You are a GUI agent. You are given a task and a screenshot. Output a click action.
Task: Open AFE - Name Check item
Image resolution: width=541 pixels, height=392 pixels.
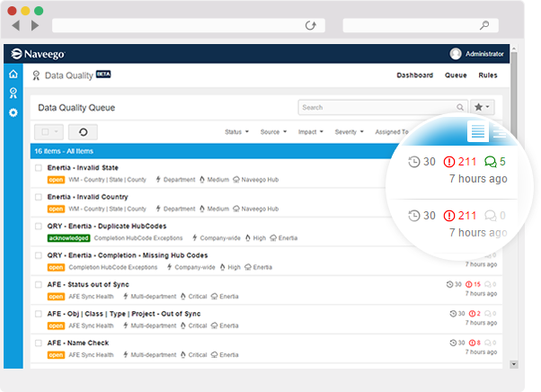point(78,343)
